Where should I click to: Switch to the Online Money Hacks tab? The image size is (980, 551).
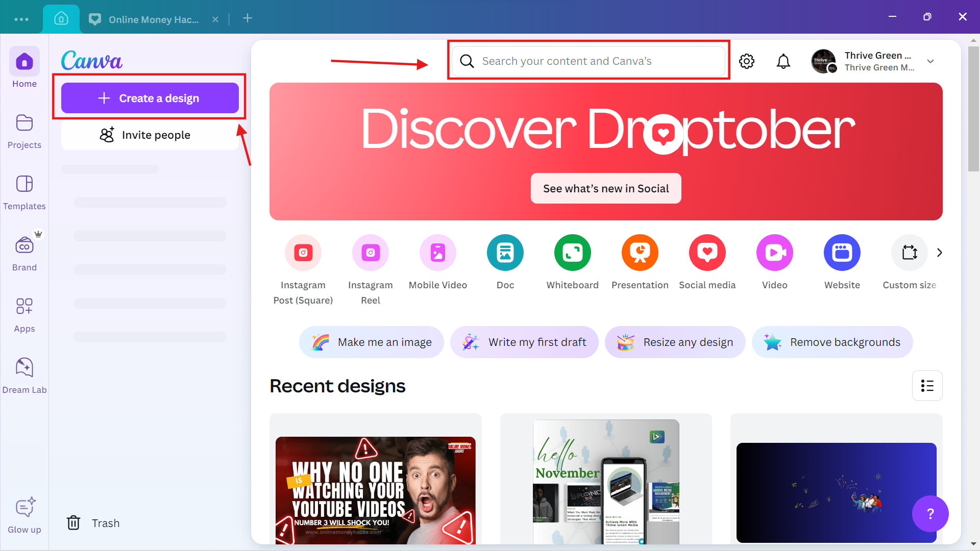pyautogui.click(x=153, y=19)
